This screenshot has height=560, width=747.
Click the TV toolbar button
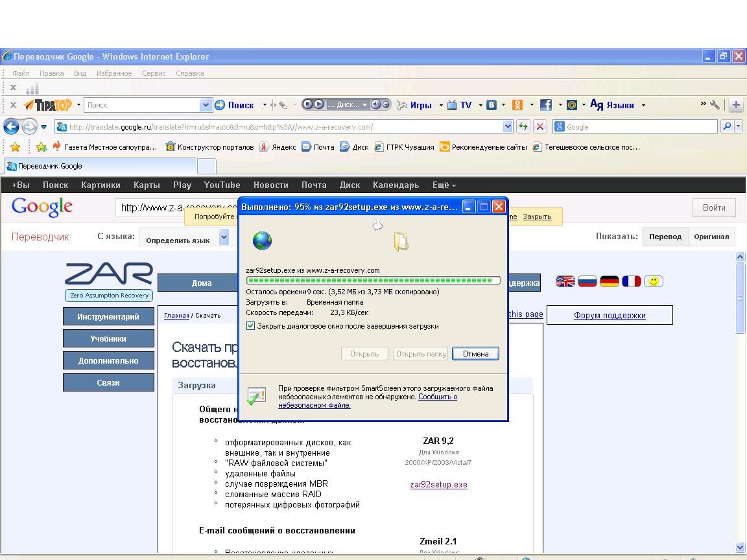click(x=460, y=105)
